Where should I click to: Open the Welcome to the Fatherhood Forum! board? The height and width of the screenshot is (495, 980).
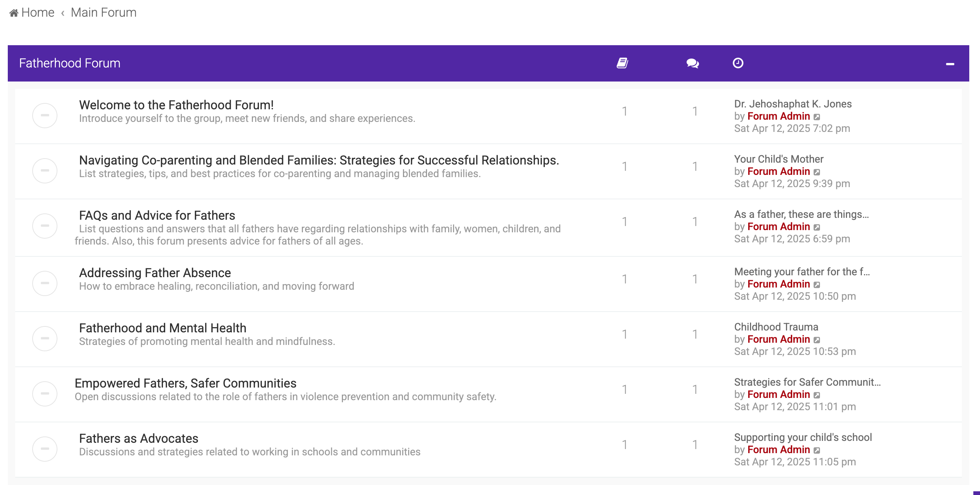pos(176,104)
